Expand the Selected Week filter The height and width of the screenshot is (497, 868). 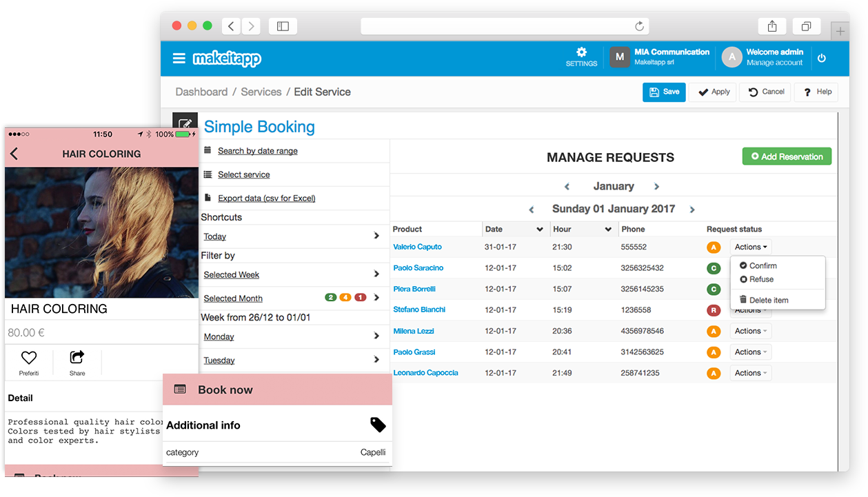point(376,274)
